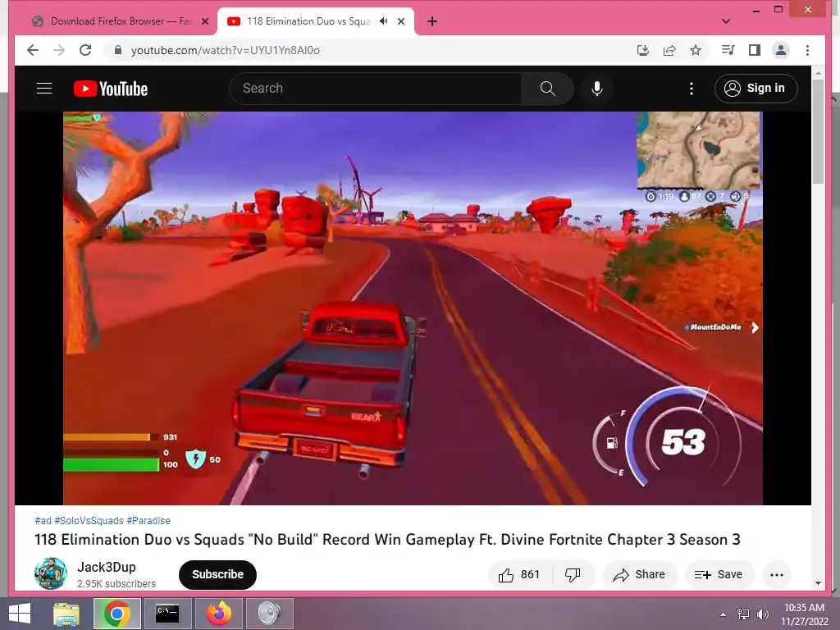
Task: Click the video player to pause
Action: 413,308
